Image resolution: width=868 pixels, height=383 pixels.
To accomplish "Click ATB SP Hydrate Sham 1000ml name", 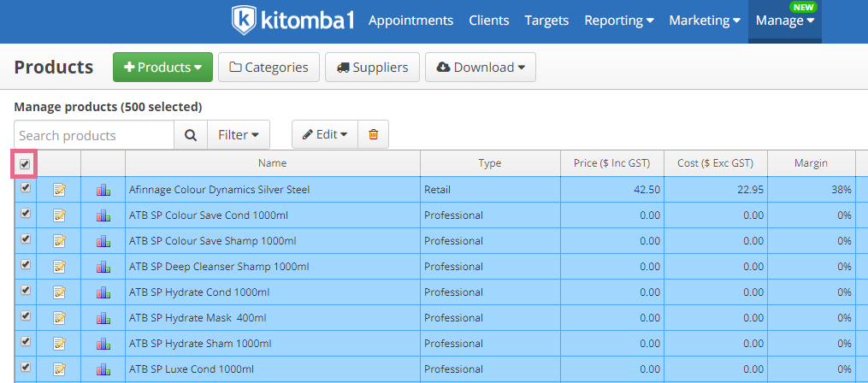I will [x=200, y=344].
